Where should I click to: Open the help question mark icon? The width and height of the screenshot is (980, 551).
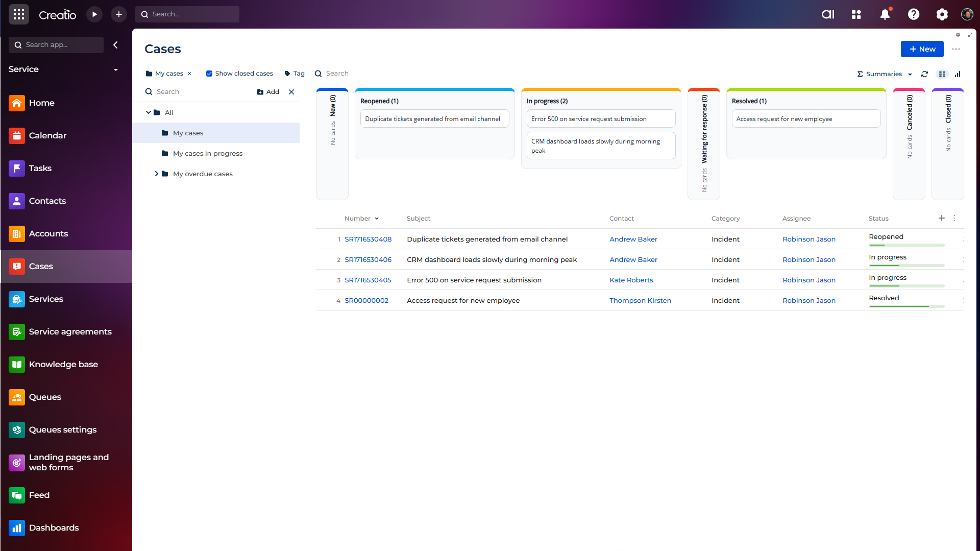(914, 14)
